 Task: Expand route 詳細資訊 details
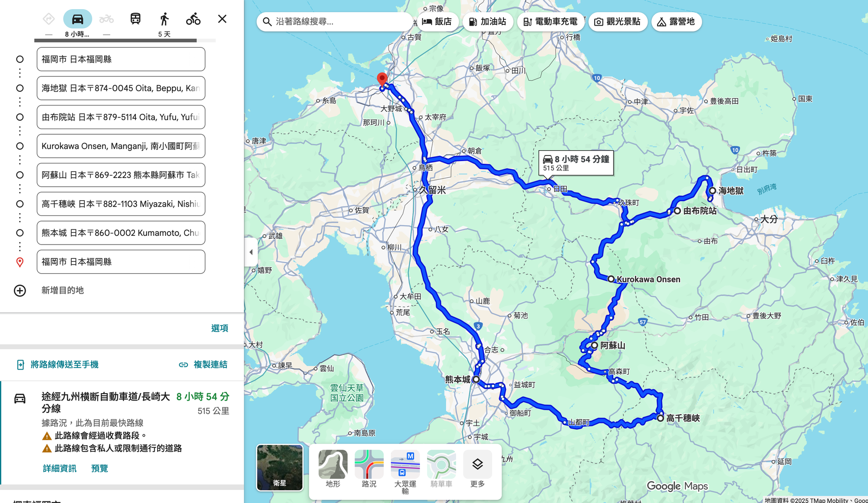[x=59, y=468]
